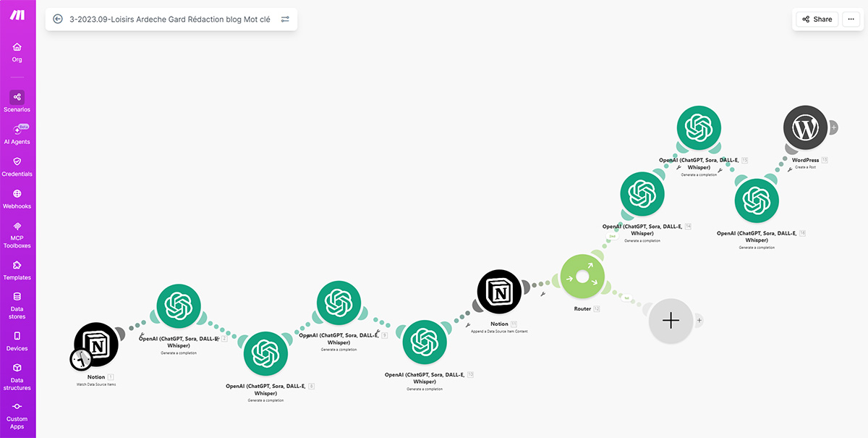Click the Notion trigger module with clock
Screen dimensions: 868x438
tap(97, 343)
